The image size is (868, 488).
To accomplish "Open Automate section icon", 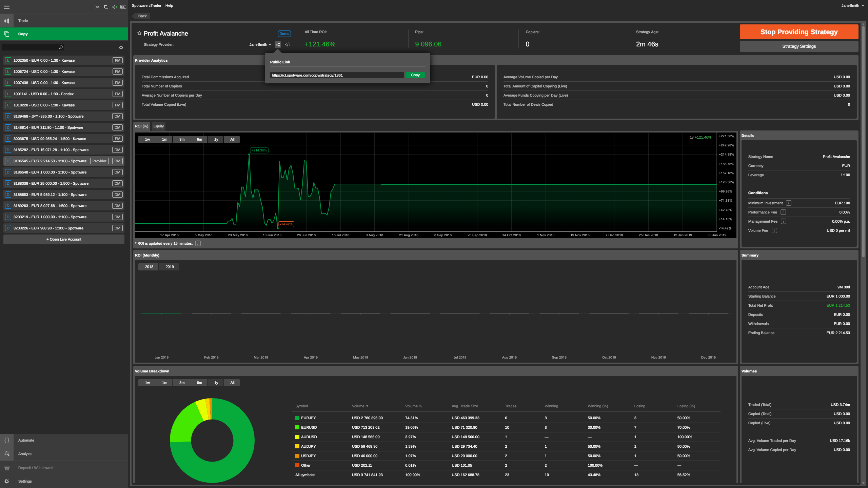I will [x=7, y=440].
